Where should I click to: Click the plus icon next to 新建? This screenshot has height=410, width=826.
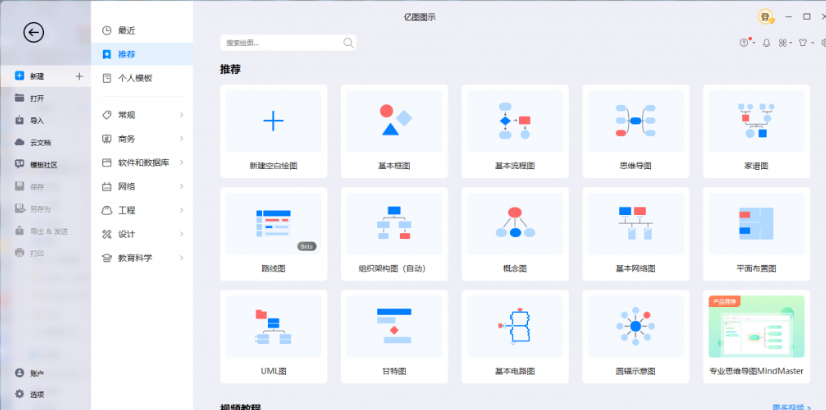tap(79, 76)
